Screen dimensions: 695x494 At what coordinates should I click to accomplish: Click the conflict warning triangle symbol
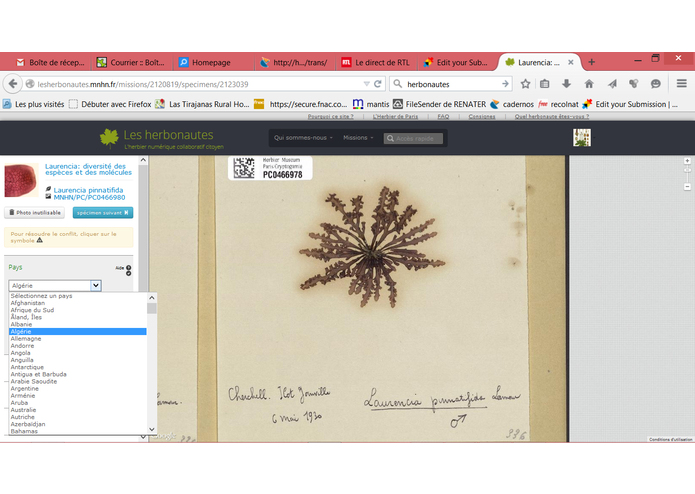[x=40, y=241]
